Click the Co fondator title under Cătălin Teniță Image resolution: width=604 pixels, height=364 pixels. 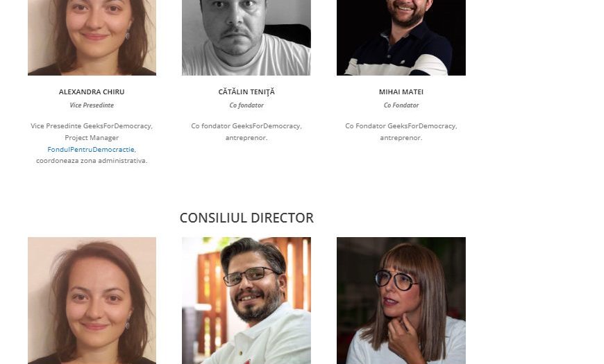[x=246, y=105]
